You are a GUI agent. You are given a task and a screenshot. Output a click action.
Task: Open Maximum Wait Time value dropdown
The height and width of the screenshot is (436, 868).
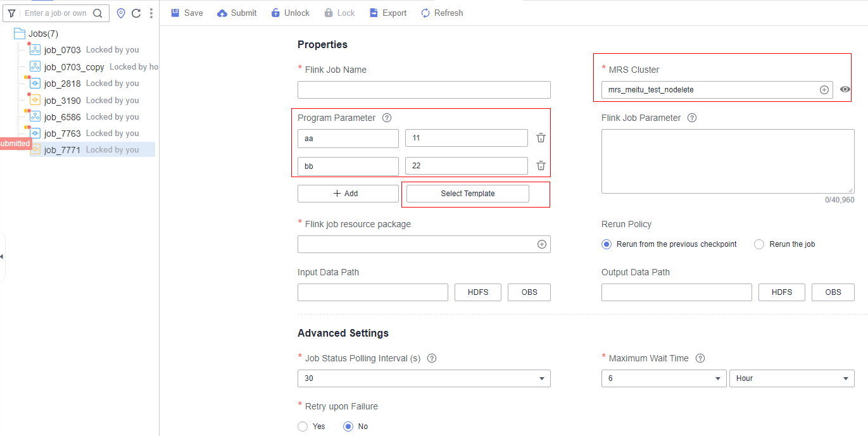tap(664, 378)
